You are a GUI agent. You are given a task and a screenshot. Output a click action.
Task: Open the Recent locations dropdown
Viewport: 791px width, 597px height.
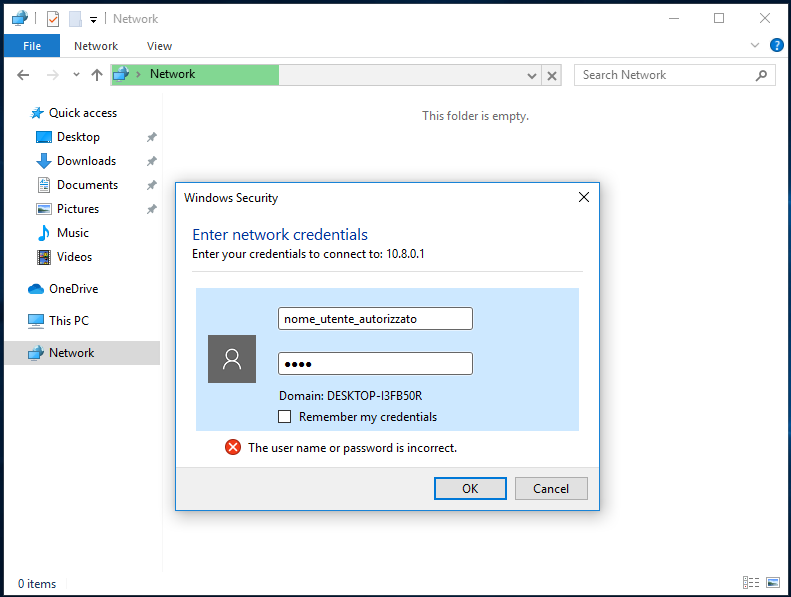76,75
